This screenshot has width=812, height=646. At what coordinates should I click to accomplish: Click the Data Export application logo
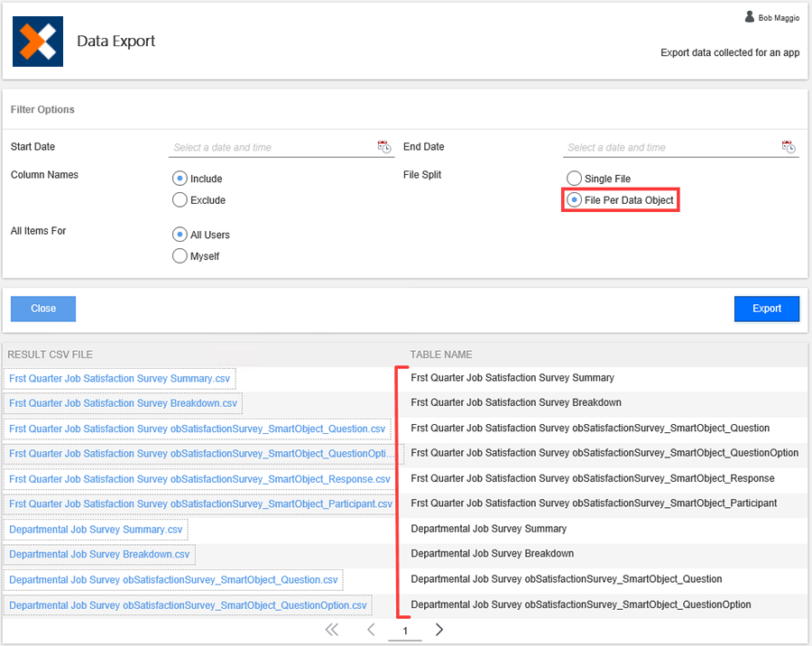37,42
